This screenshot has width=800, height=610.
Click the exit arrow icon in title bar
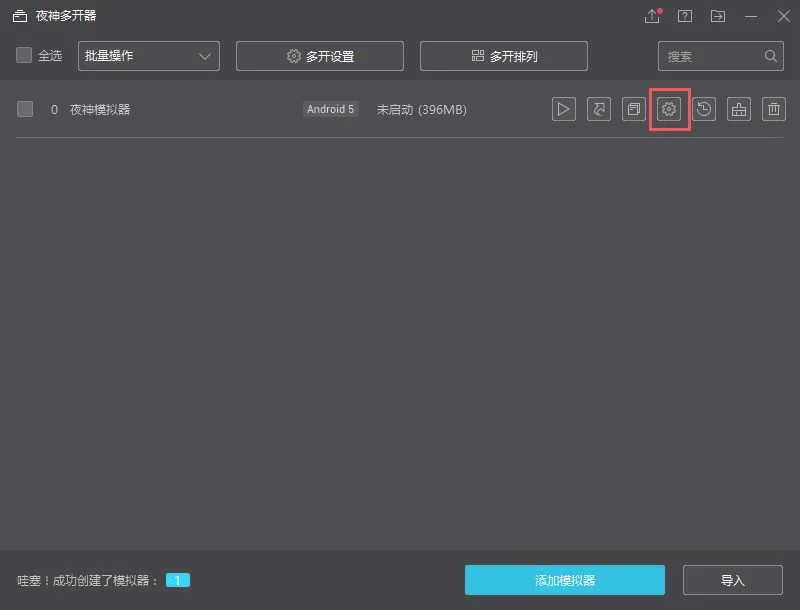[x=718, y=16]
